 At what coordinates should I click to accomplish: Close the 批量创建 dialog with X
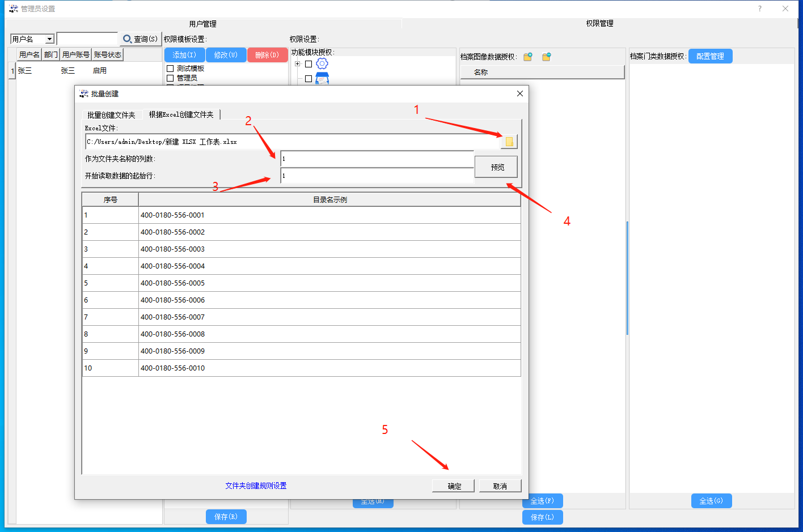pos(519,93)
